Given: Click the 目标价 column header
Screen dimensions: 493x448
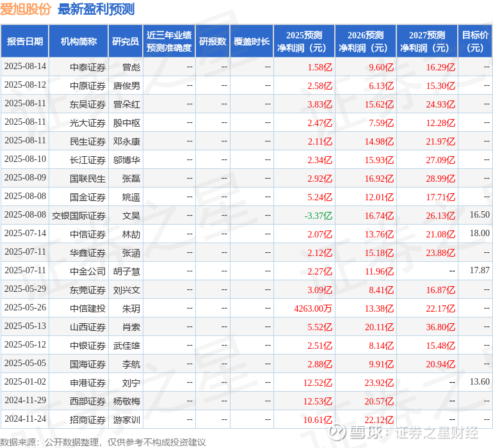Looking at the screenshot, I should (x=475, y=41).
